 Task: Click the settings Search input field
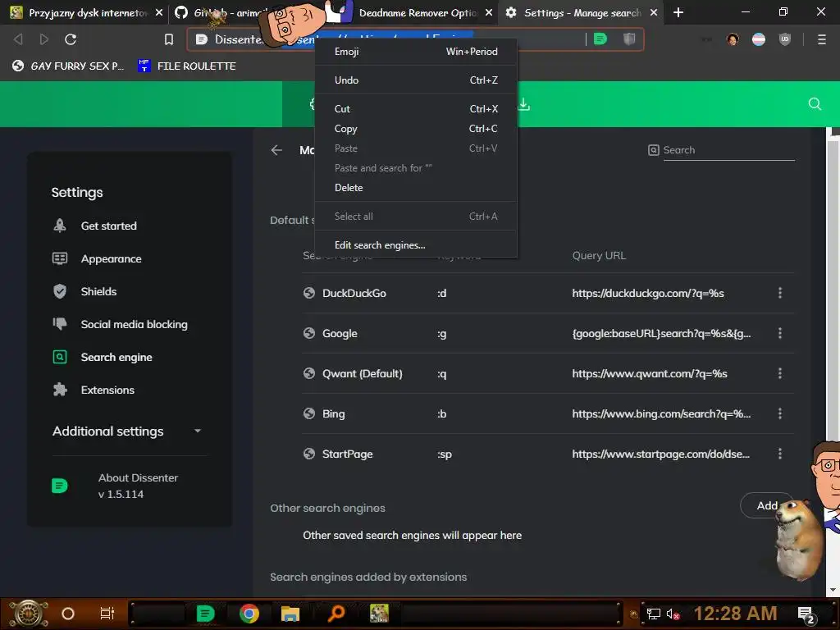pos(728,151)
